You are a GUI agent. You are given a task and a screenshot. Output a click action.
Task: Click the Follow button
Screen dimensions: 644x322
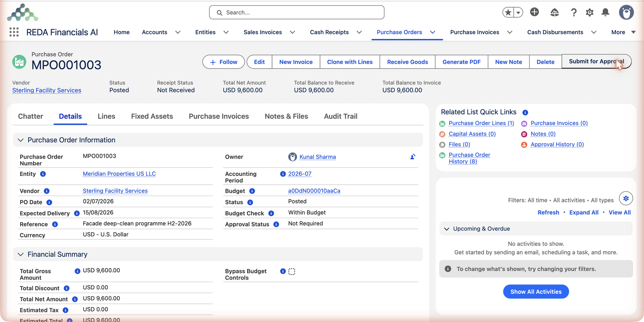pos(223,62)
